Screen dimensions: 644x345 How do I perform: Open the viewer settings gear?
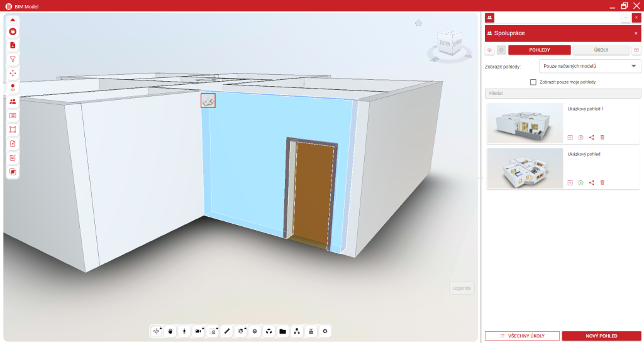[x=325, y=331]
